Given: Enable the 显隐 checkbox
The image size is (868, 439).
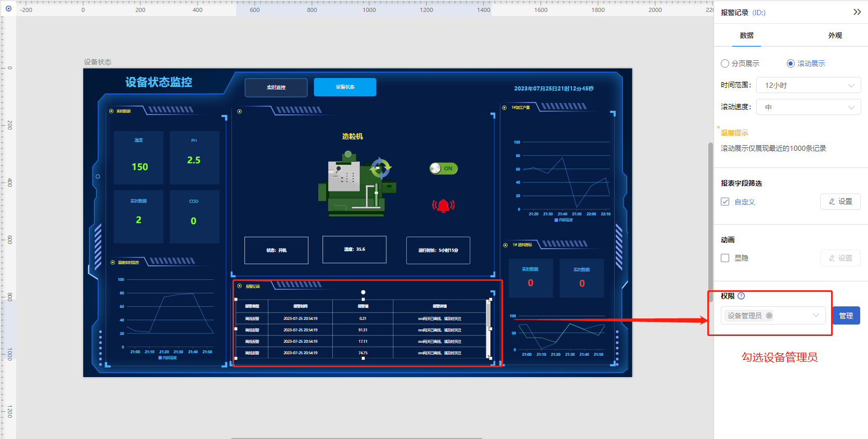Looking at the screenshot, I should [x=725, y=258].
